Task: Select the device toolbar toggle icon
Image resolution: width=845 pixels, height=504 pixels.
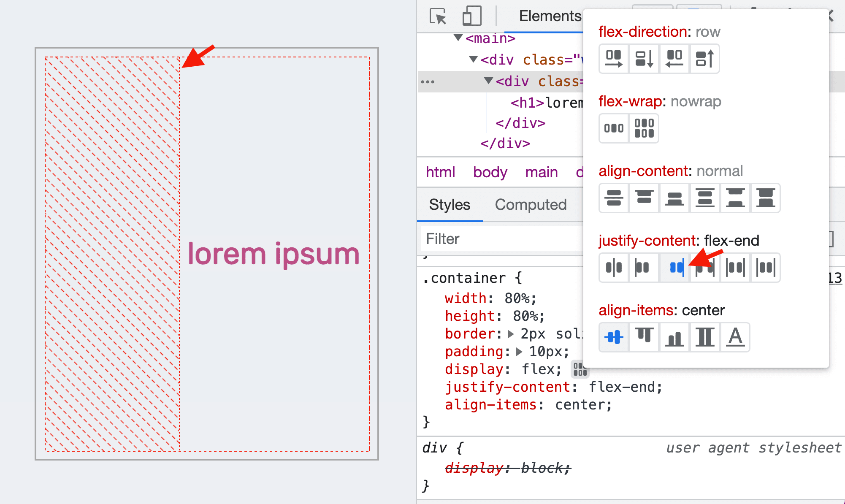Action: tap(468, 16)
